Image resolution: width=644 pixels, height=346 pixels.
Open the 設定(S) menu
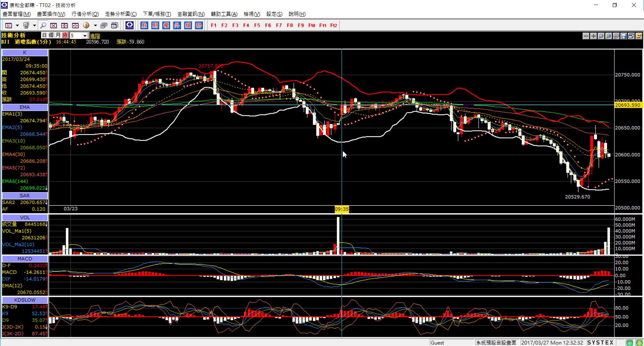coord(274,14)
